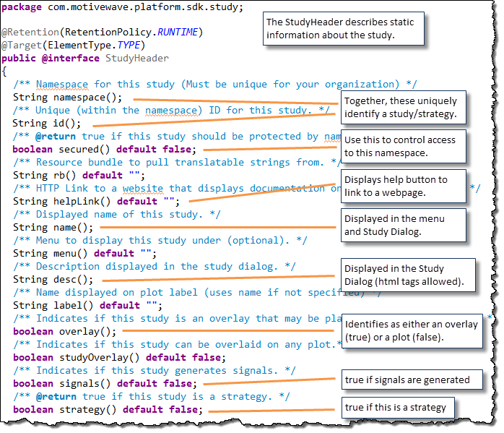Image resolution: width=504 pixels, height=433 pixels.
Task: Click the String id() method line
Action: (39, 123)
